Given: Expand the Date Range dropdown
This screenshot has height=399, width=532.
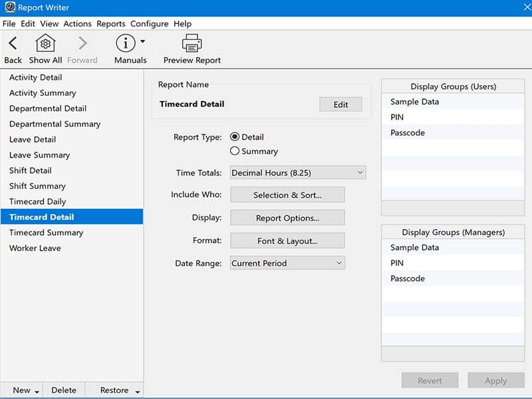Looking at the screenshot, I should click(287, 263).
